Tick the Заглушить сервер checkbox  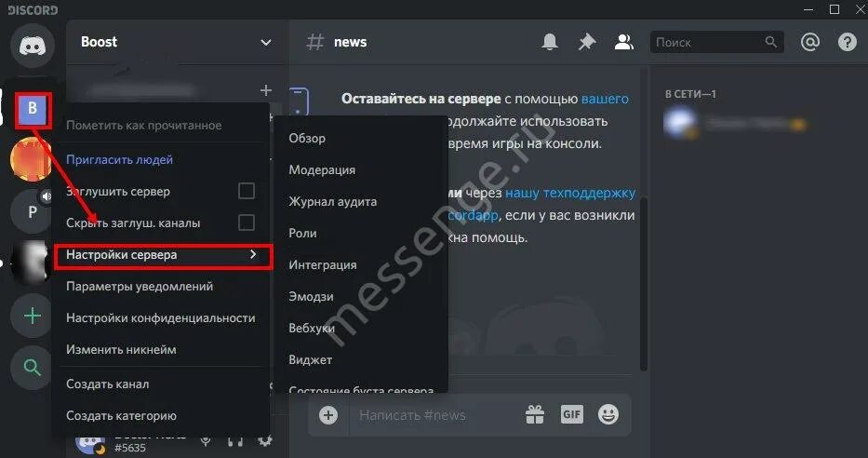(247, 191)
